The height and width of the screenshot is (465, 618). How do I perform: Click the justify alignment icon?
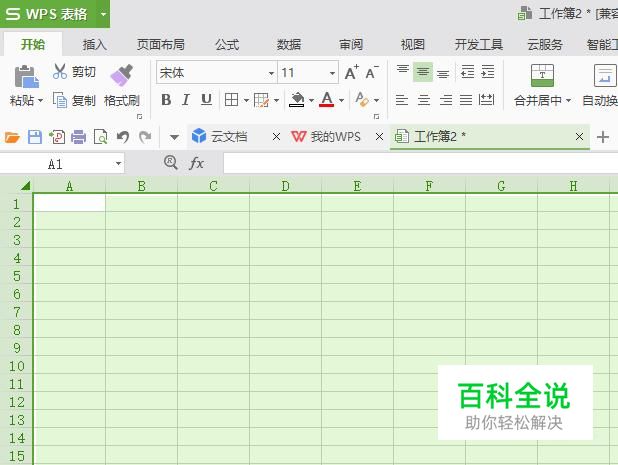(466, 100)
